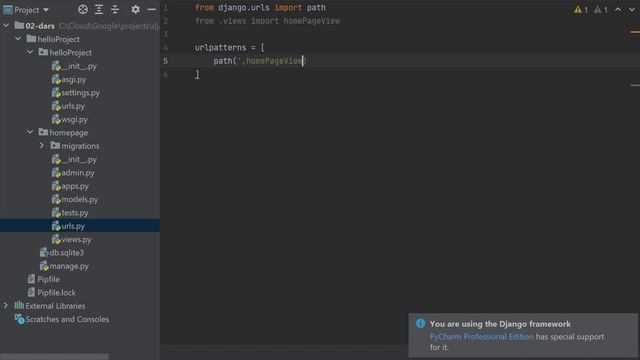Click the '.views import homePageView' line

267,21
